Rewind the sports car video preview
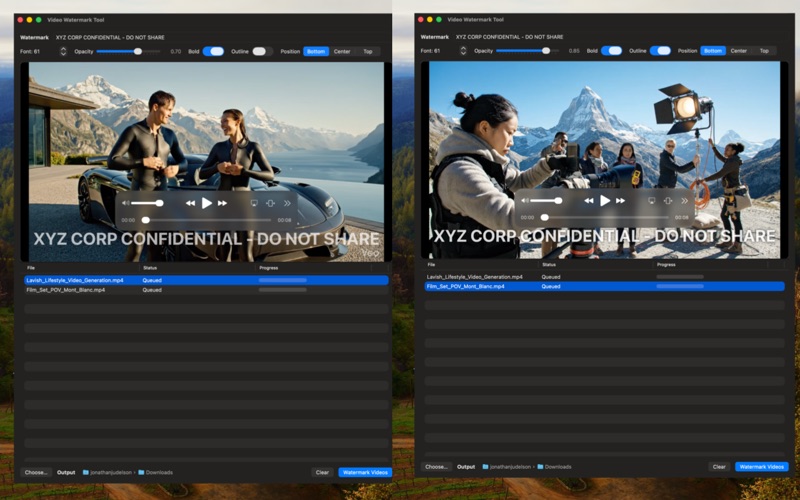 (190, 203)
